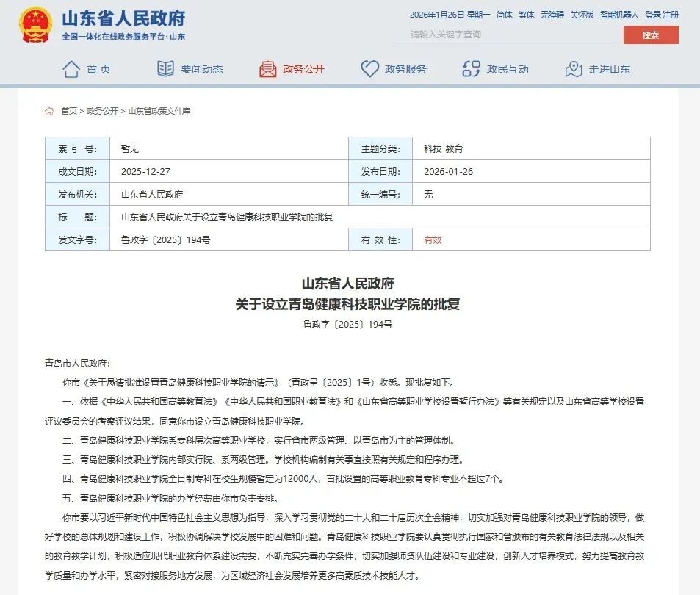Viewport: 700px width, 595px height.
Task: Select the 首页 home icon in navigation
Action: tap(71, 68)
